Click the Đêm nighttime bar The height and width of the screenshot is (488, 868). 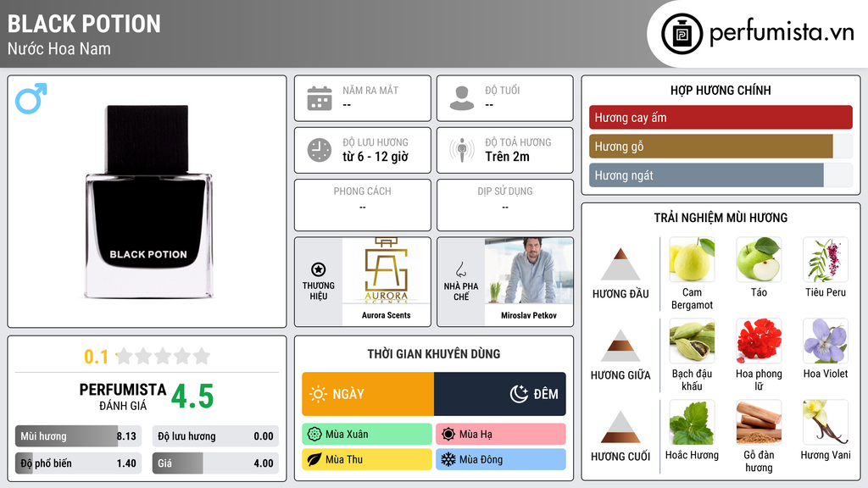tap(500, 394)
